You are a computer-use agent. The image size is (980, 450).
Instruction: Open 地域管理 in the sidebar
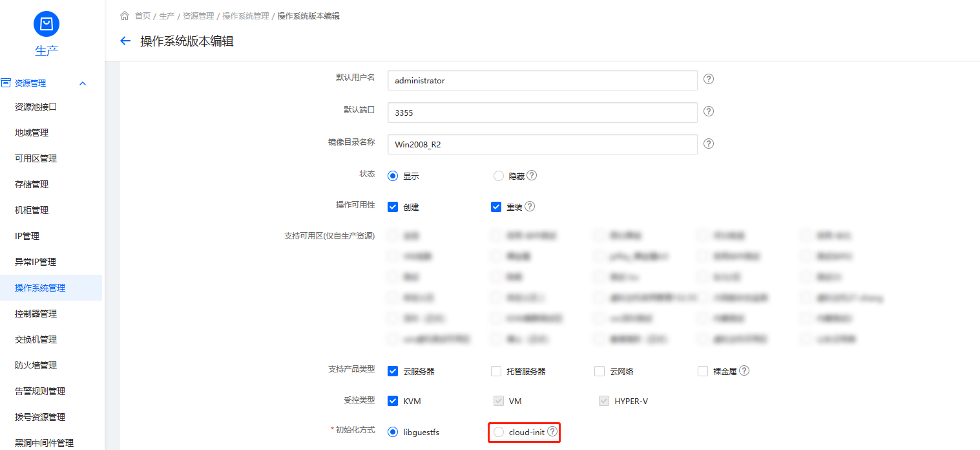coord(32,133)
